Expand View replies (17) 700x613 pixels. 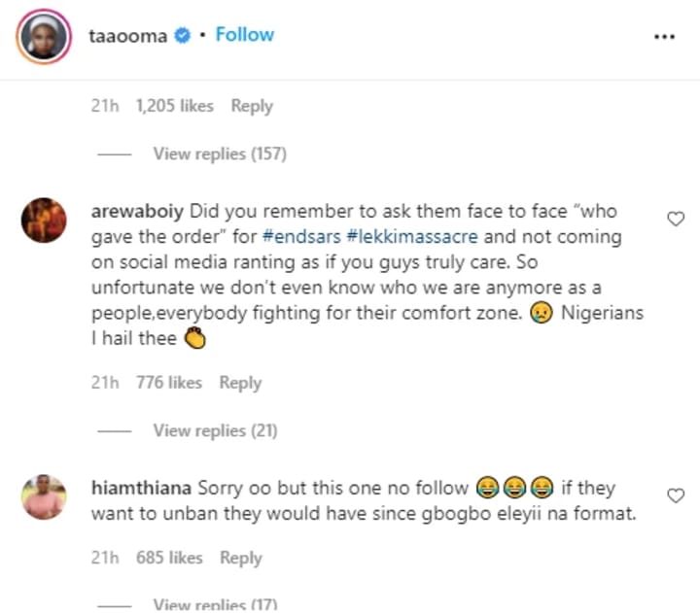(215, 604)
